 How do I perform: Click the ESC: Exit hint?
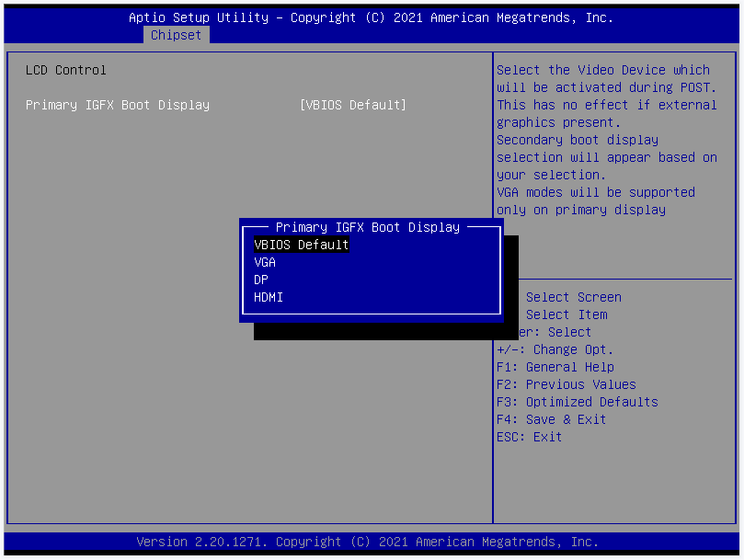click(529, 437)
